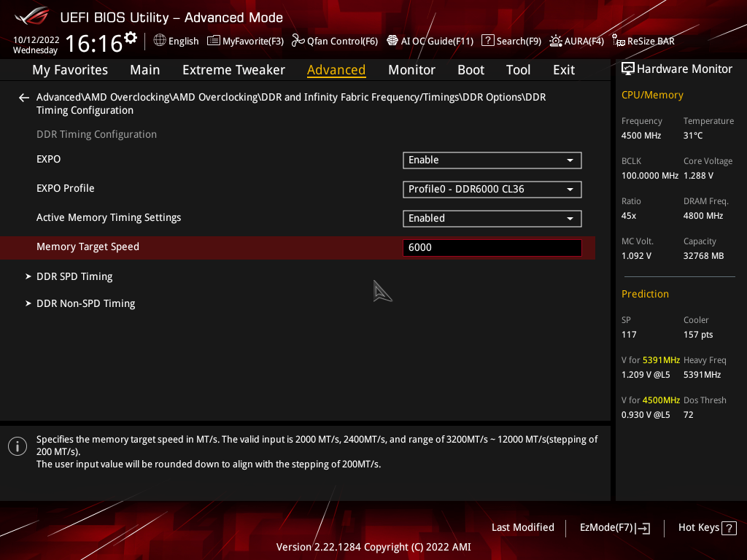This screenshot has height=560, width=747.
Task: Switch to the Exit tab
Action: (564, 70)
